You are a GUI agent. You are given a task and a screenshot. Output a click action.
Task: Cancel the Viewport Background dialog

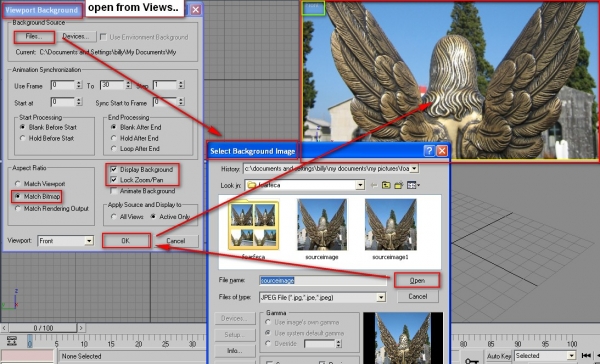pyautogui.click(x=176, y=241)
